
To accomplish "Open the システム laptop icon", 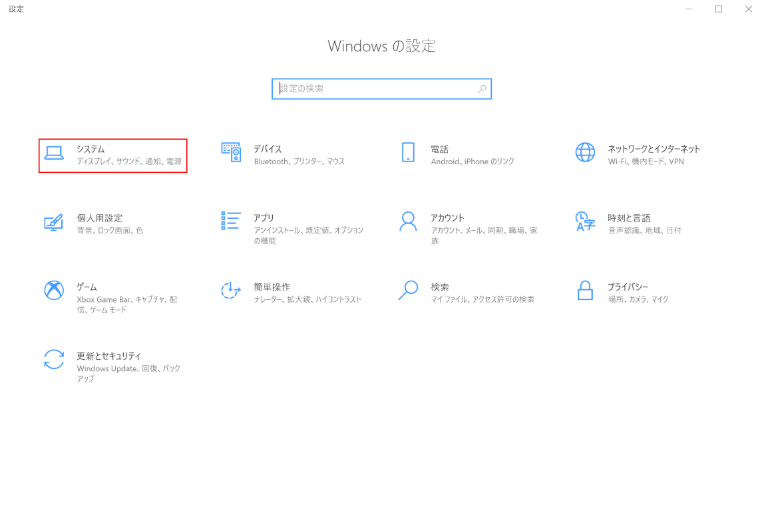I will pos(54,153).
